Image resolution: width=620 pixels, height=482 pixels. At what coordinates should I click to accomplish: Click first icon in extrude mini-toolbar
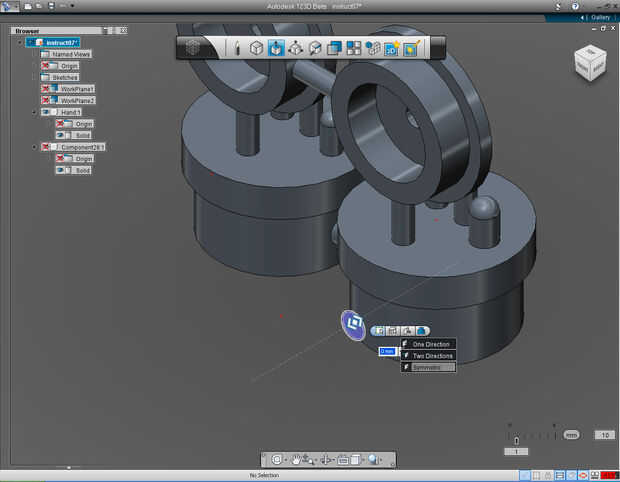pyautogui.click(x=379, y=331)
